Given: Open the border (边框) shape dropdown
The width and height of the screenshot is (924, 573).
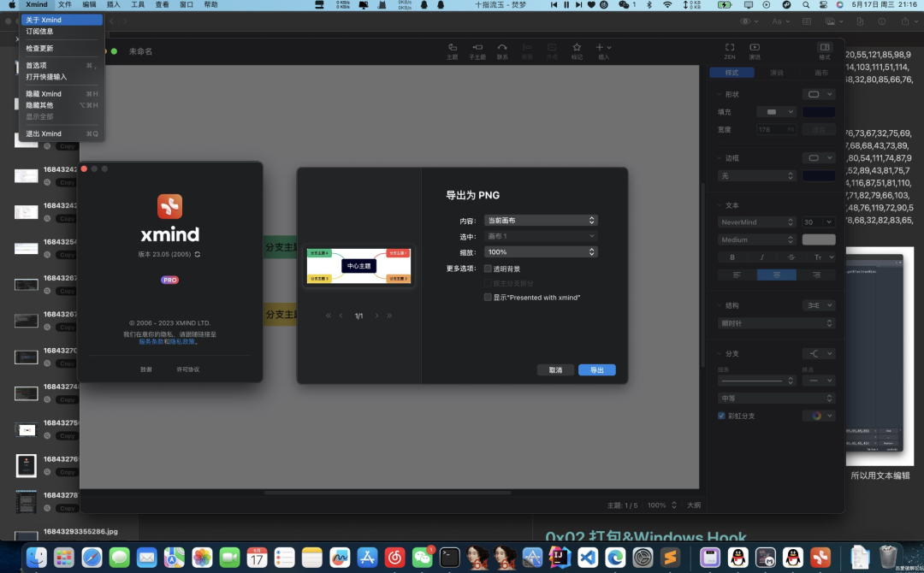Looking at the screenshot, I should click(x=819, y=158).
